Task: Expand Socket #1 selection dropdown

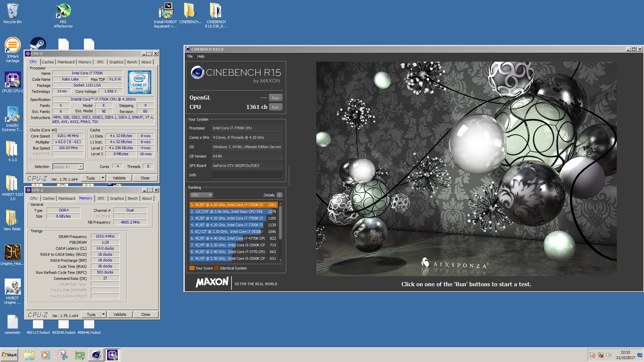Action: point(80,167)
